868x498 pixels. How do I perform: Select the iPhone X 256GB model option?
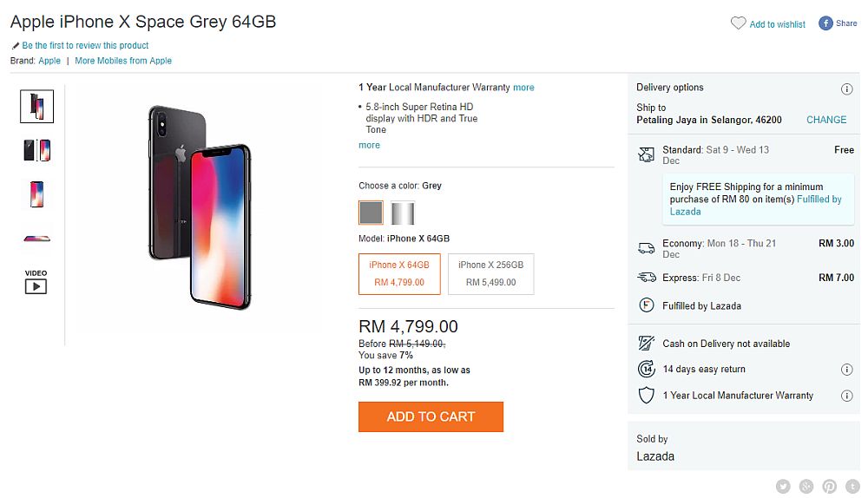(490, 274)
